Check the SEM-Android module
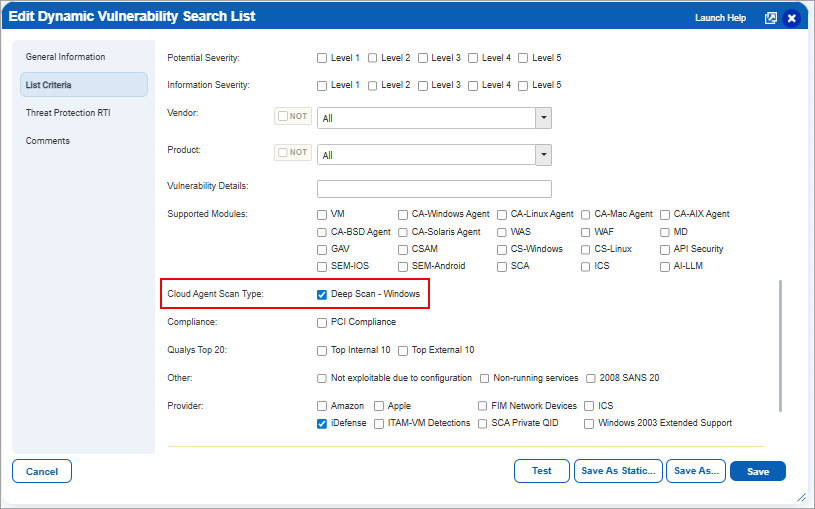 (403, 267)
